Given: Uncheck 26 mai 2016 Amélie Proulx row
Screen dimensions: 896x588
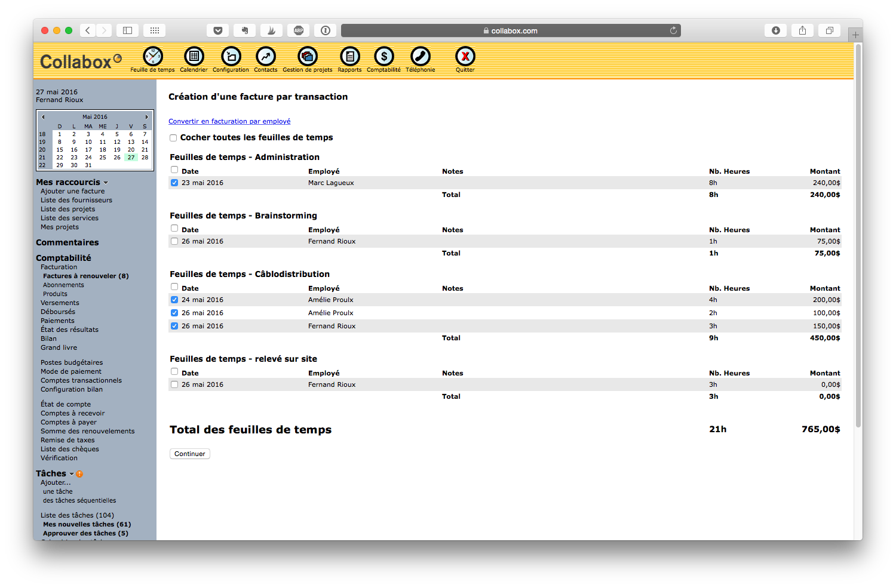Looking at the screenshot, I should coord(174,313).
